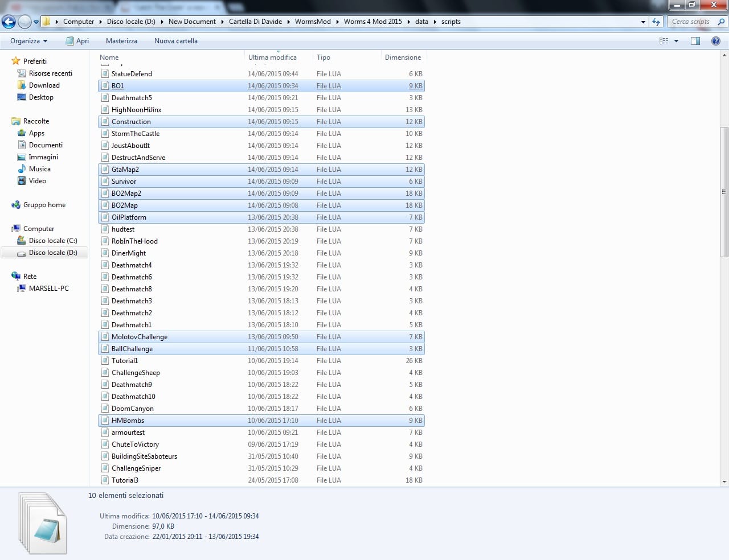
Task: Click the refresh button beside the address bar
Action: click(x=656, y=22)
